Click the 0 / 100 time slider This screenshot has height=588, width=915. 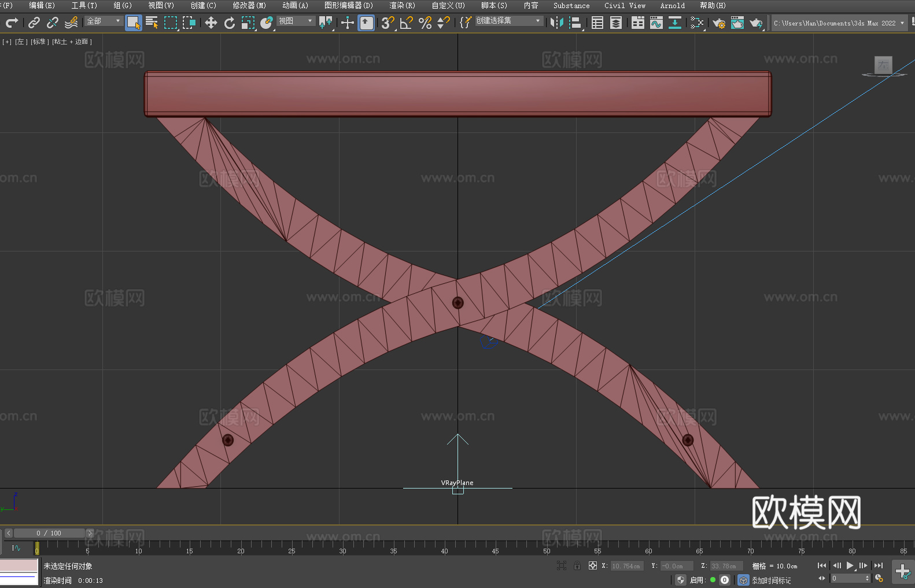click(x=49, y=533)
